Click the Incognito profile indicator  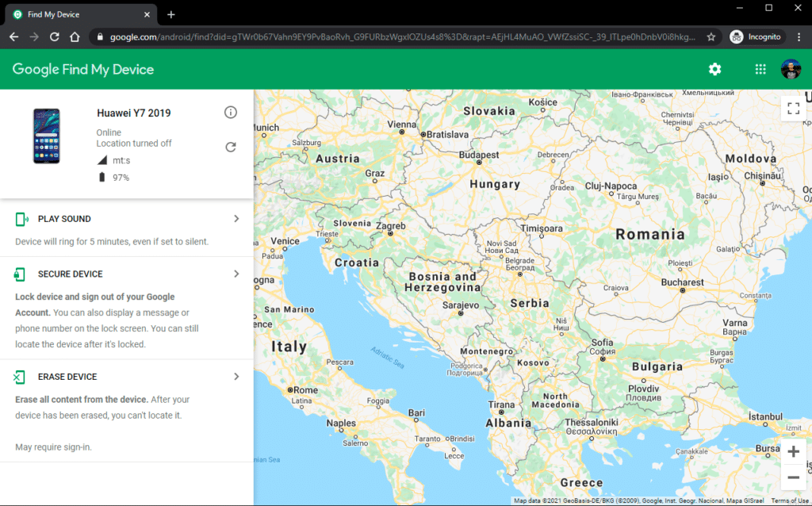click(x=756, y=36)
